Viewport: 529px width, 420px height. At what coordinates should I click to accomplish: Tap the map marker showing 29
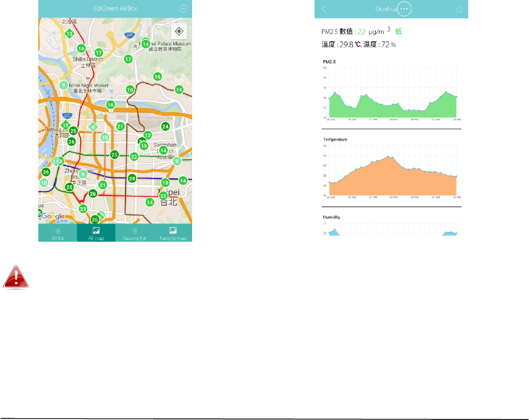coord(132,178)
